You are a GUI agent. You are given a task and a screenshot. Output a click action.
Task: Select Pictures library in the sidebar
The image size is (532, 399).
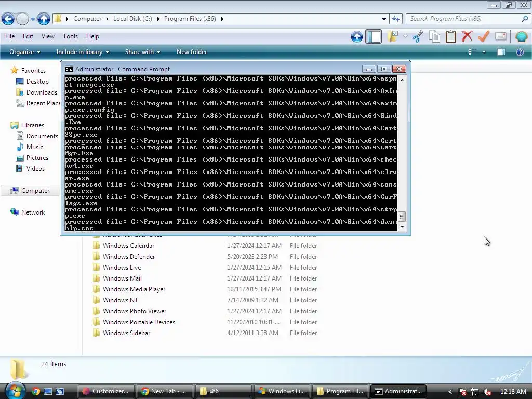click(x=37, y=158)
